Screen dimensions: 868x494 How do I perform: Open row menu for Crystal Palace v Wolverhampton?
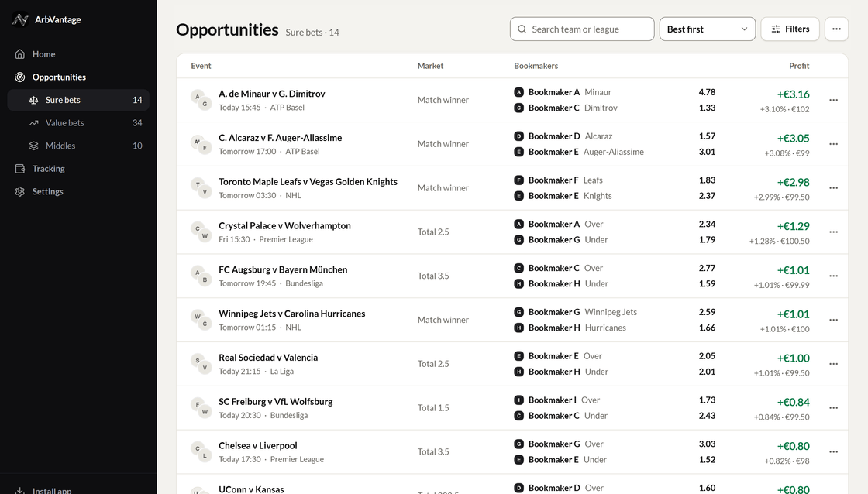[834, 232]
